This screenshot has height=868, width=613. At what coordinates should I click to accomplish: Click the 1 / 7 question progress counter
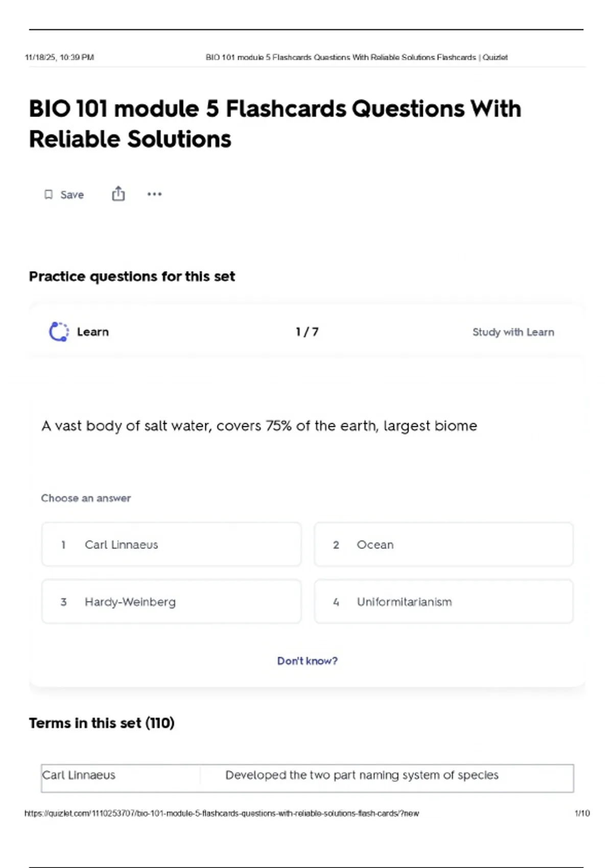click(x=307, y=332)
